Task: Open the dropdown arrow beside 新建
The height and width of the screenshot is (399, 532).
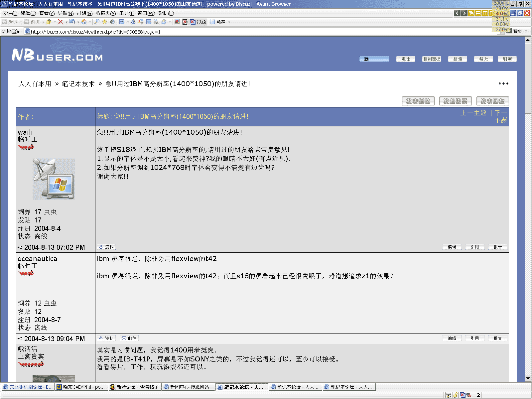Action: coord(229,22)
